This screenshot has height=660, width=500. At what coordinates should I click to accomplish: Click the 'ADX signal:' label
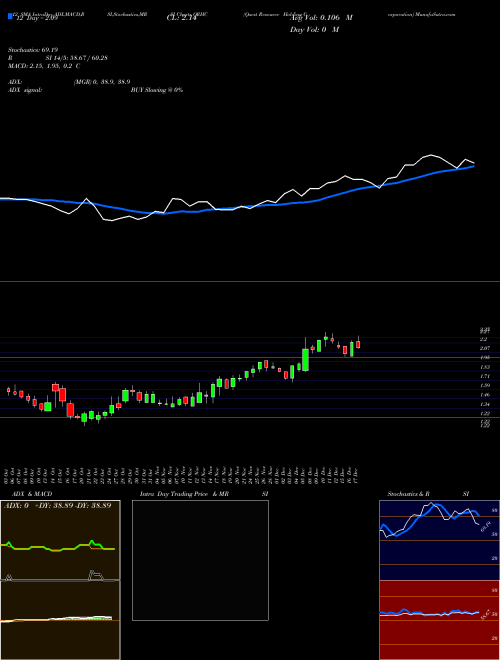[24, 90]
